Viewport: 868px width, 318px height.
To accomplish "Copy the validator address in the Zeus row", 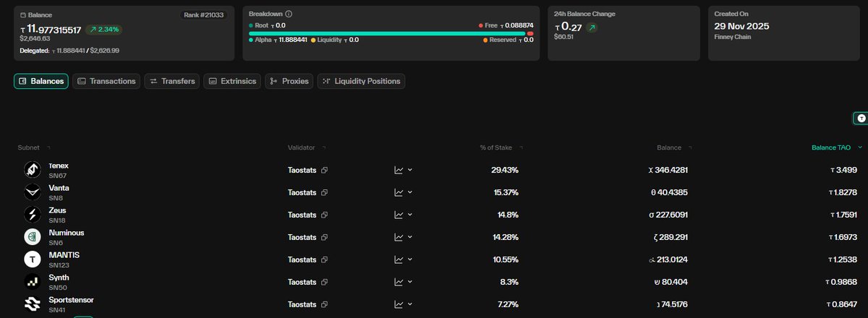I will point(325,215).
